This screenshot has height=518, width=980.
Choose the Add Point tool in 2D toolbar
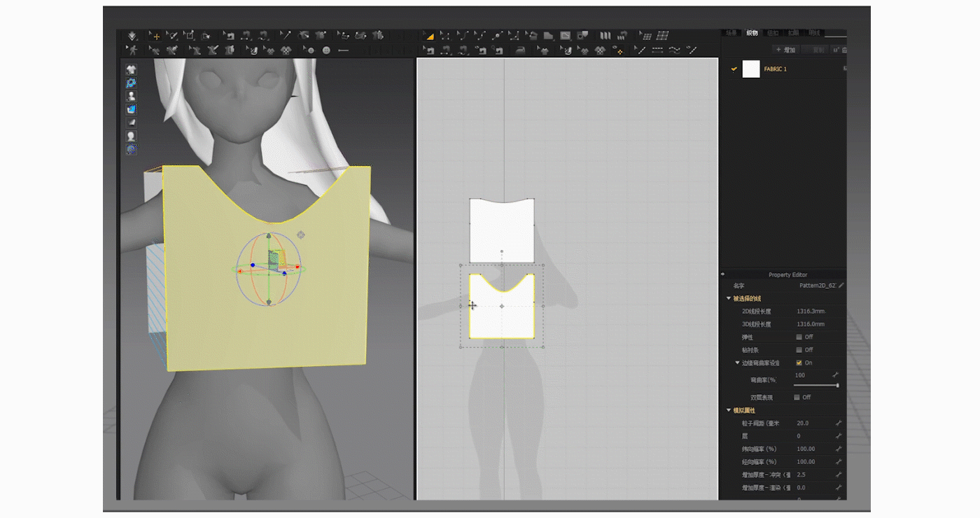497,36
